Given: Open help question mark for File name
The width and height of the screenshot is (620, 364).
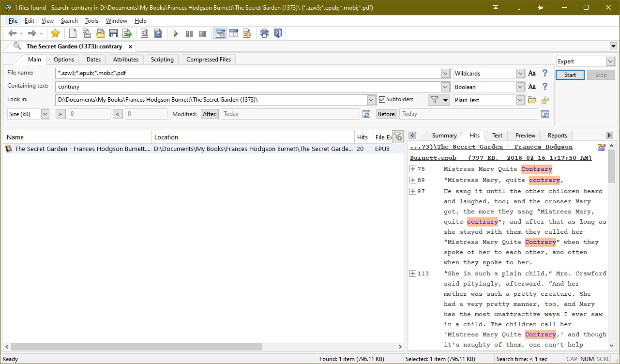Looking at the screenshot, I should coord(545,74).
